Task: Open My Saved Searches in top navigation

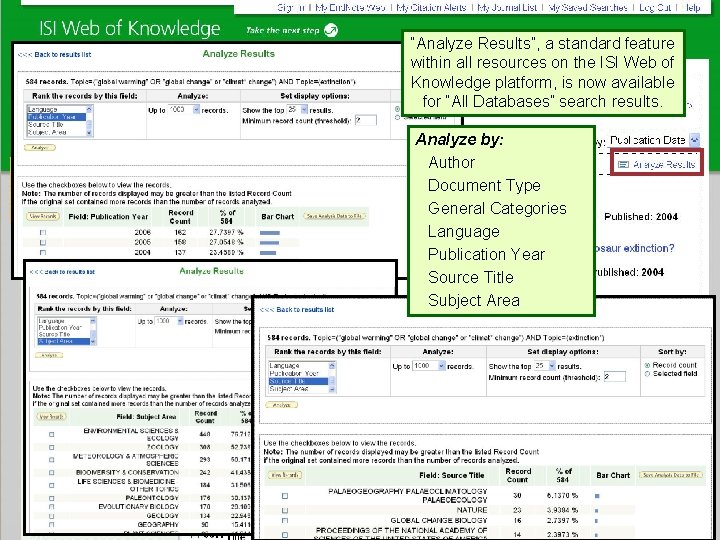Action: click(x=588, y=7)
